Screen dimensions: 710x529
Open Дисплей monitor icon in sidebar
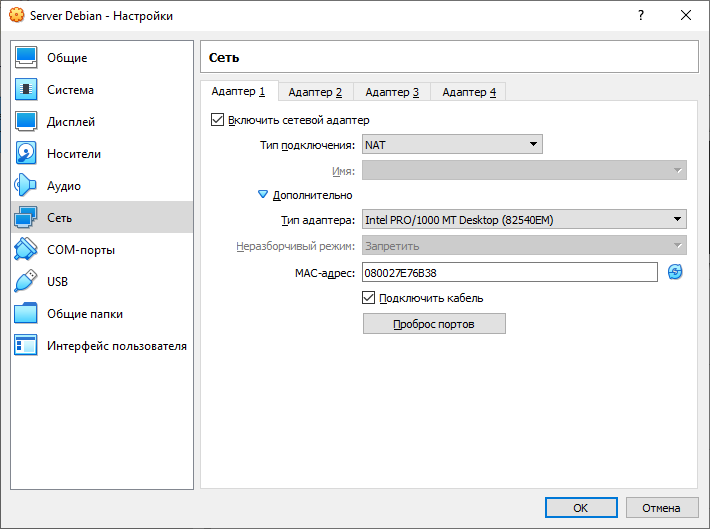26,122
